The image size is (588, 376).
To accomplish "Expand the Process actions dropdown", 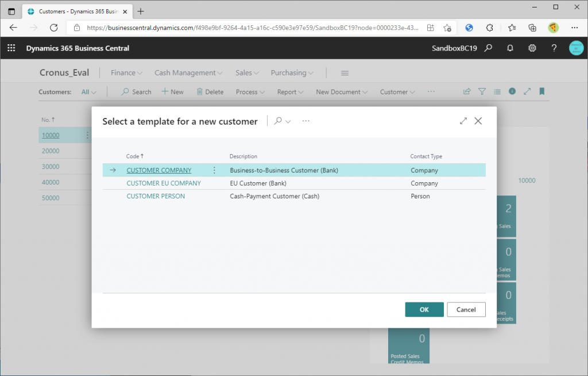I will (250, 92).
